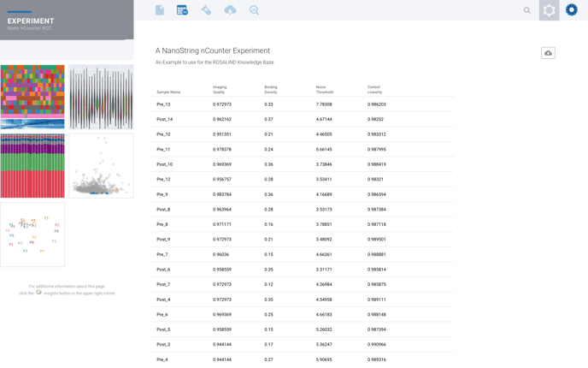Open the labeled sample cluster plot thumbnail
This screenshot has width=588, height=368.
click(32, 234)
